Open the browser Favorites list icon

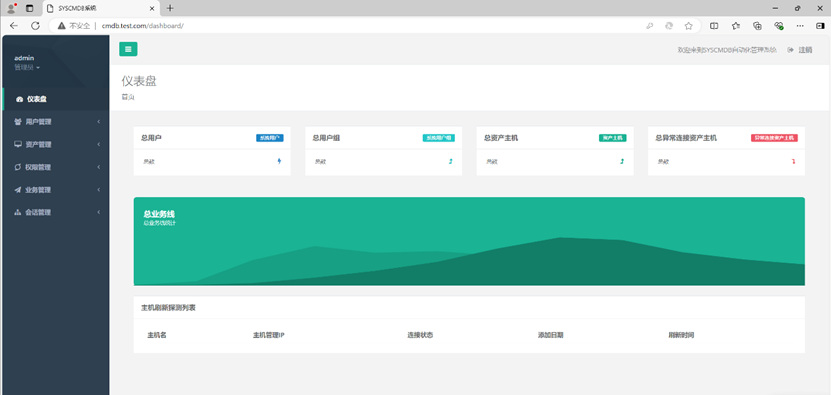click(736, 25)
